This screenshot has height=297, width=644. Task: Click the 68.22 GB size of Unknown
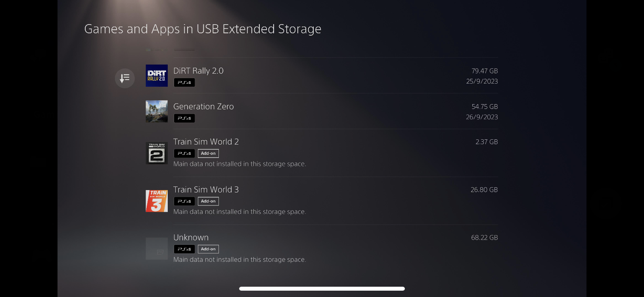pyautogui.click(x=484, y=238)
